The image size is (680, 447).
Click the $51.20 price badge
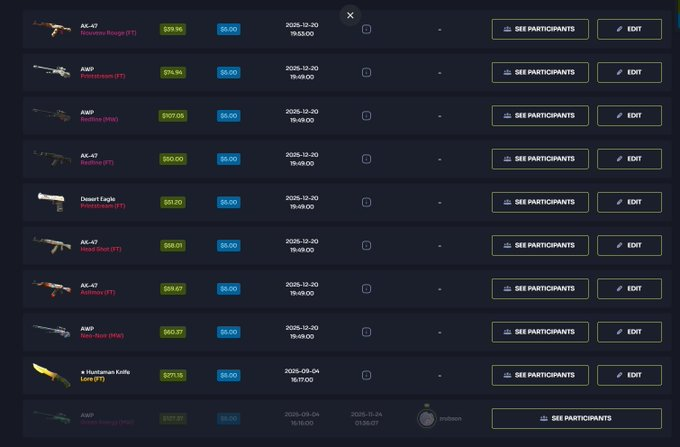pyautogui.click(x=173, y=202)
